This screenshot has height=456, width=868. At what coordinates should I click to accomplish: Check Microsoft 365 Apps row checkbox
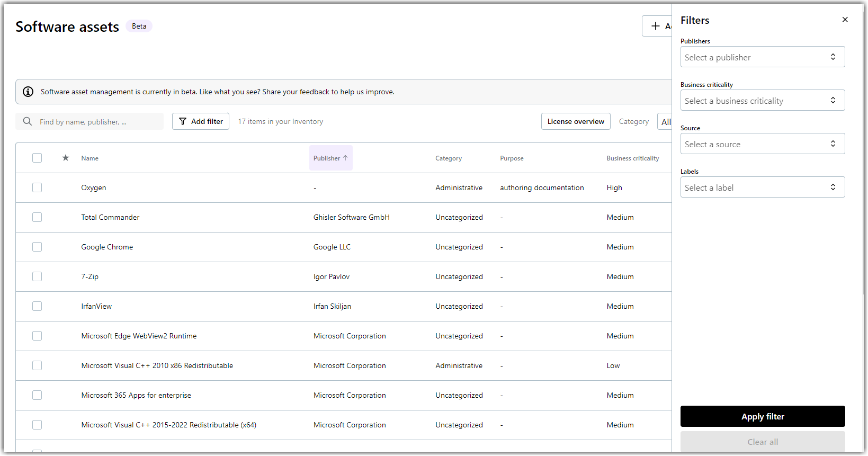[x=37, y=395]
